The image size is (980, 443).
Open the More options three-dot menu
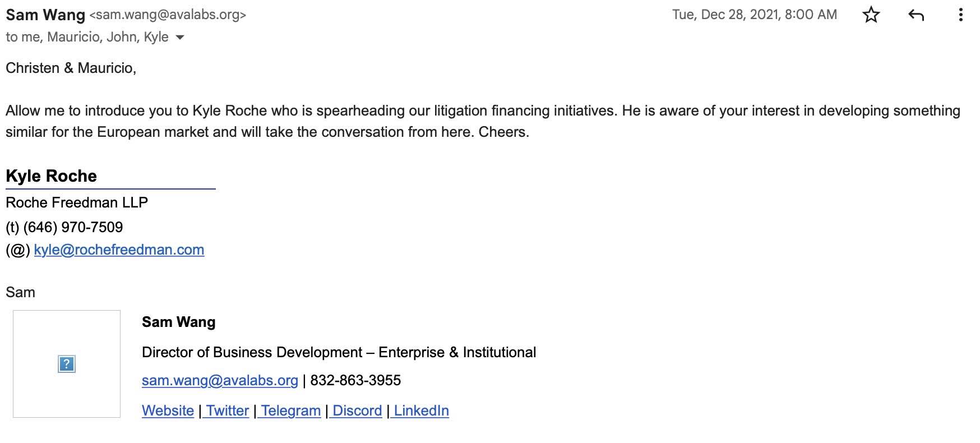point(960,15)
